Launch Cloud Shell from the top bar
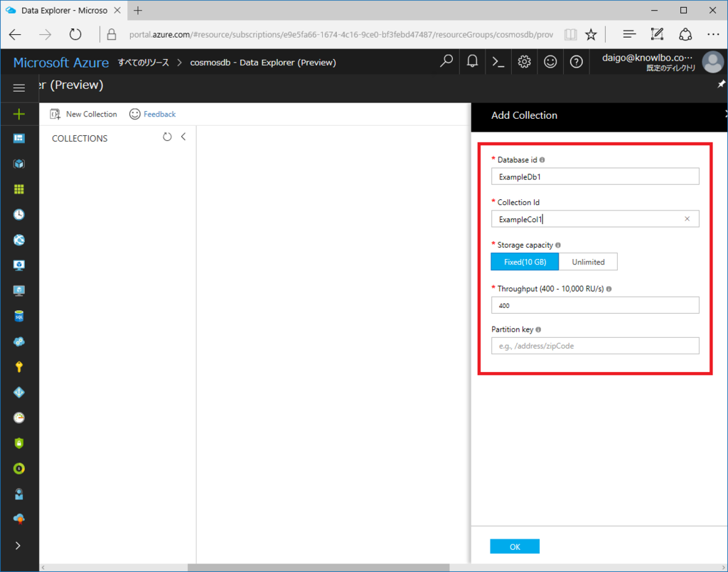Screen dimensions: 728x572 click(498, 62)
